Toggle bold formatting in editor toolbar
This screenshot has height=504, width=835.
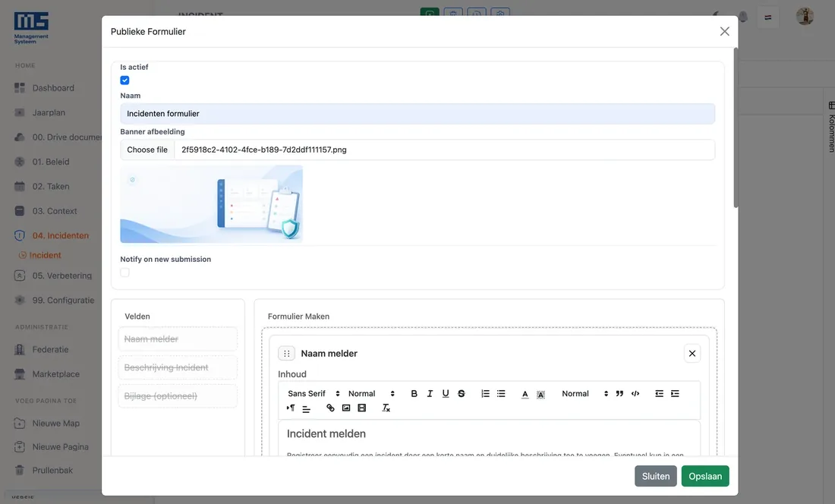click(414, 394)
